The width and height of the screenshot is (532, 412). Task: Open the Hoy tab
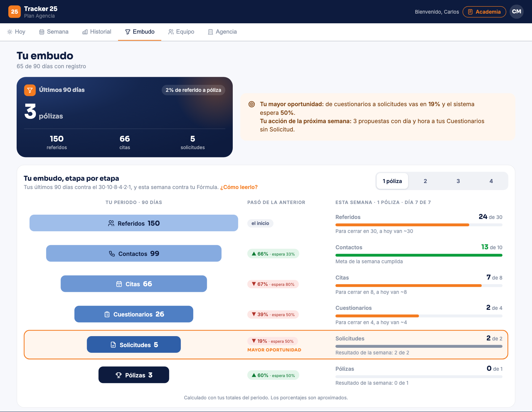[x=16, y=32]
